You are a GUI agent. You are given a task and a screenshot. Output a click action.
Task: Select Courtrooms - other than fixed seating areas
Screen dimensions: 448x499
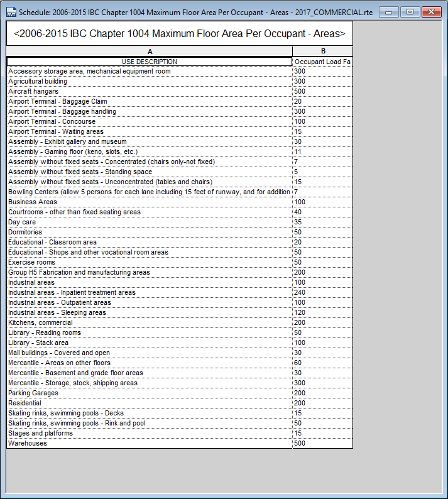(x=150, y=212)
